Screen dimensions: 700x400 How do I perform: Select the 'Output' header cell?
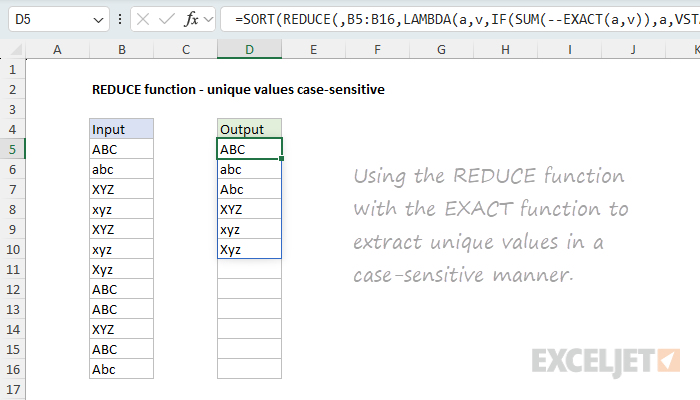(250, 129)
